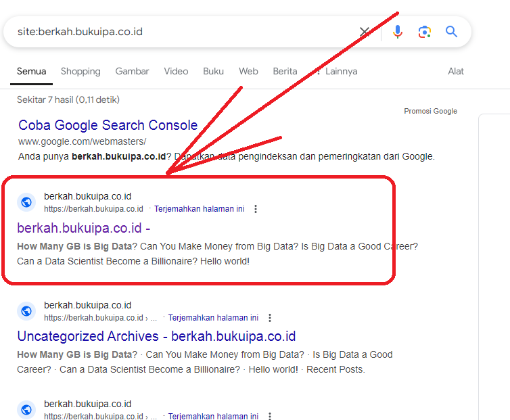Open Google Lens image search icon
This screenshot has height=420, width=510.
pyautogui.click(x=425, y=32)
